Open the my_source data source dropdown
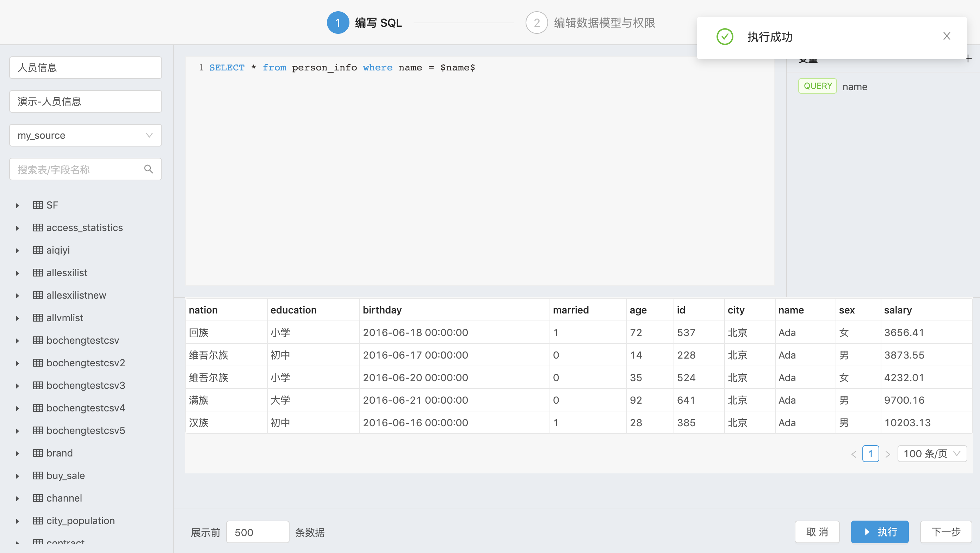Screen dimensions: 980x553 85,135
